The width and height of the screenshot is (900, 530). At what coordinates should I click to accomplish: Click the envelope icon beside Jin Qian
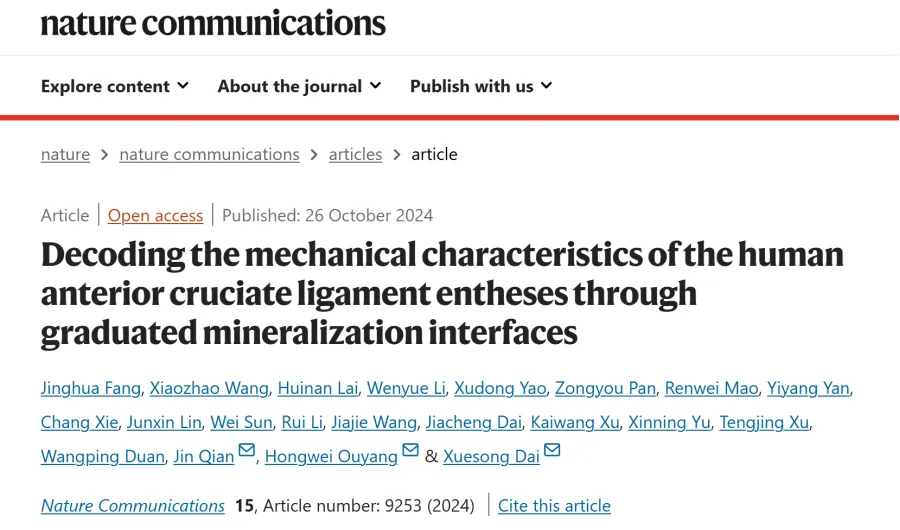247,452
